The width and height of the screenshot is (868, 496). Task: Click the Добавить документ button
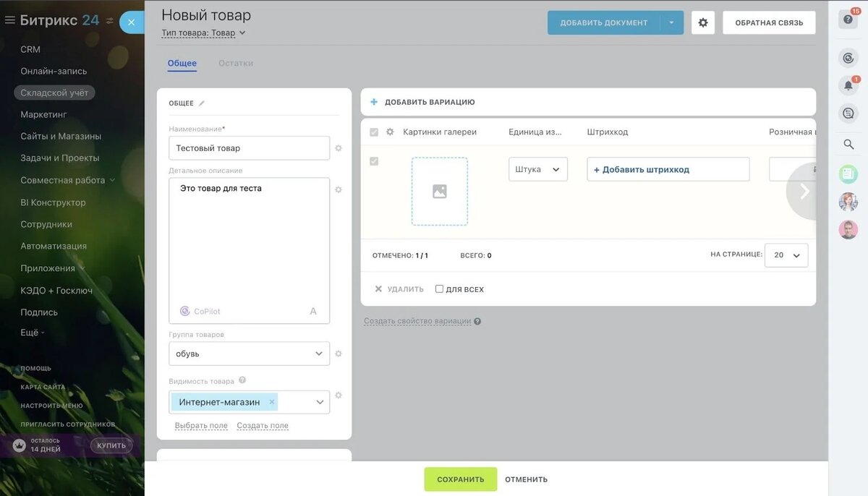(604, 22)
